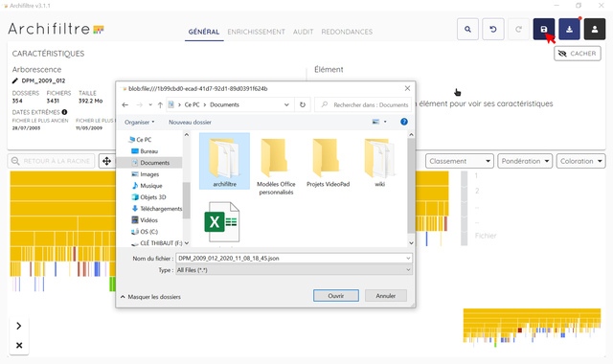The height and width of the screenshot is (364, 613).
Task: Expand the filename history dropdown
Action: (x=408, y=258)
